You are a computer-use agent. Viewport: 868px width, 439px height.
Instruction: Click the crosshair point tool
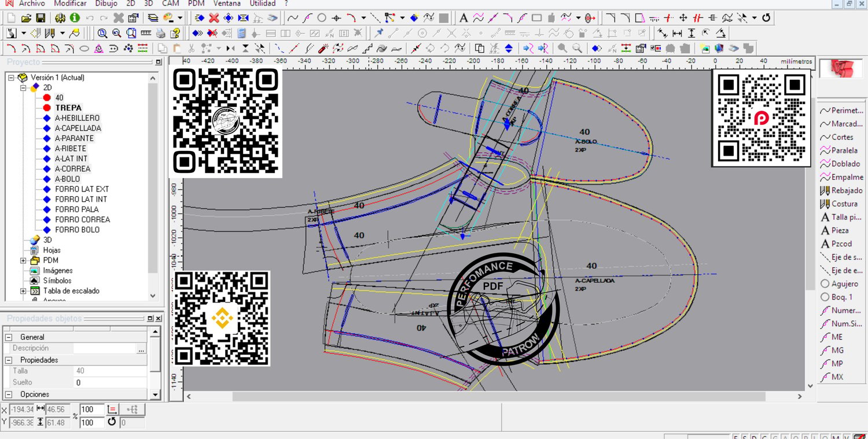336,18
